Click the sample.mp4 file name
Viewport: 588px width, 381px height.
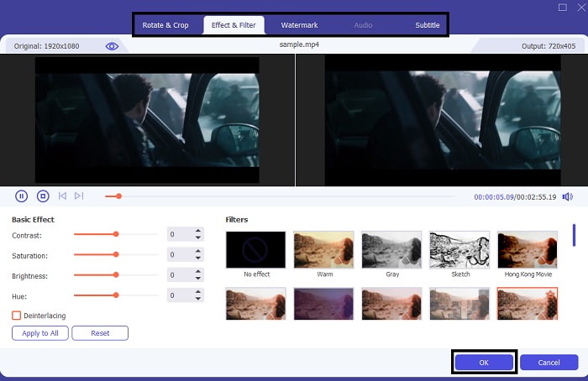coord(299,44)
